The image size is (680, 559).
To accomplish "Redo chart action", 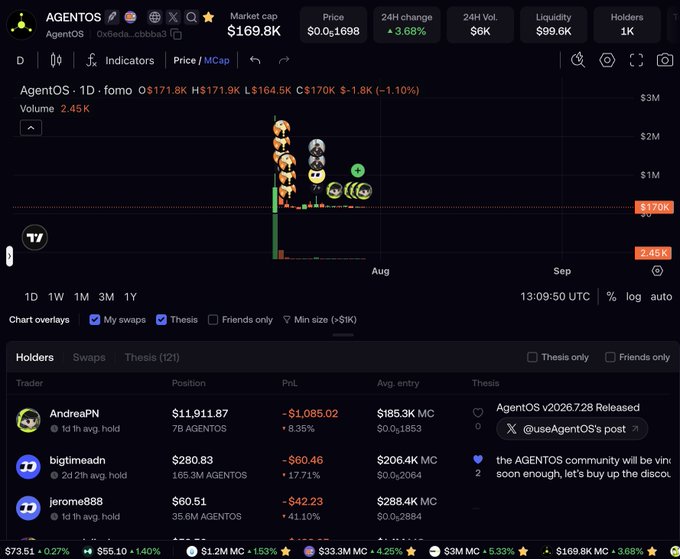I will pyautogui.click(x=284, y=60).
